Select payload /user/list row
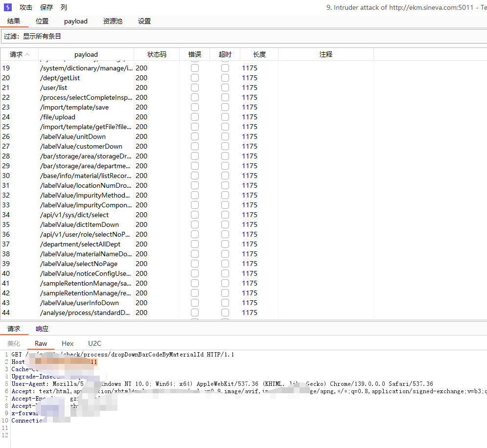This screenshot has height=448, width=487. [x=53, y=88]
